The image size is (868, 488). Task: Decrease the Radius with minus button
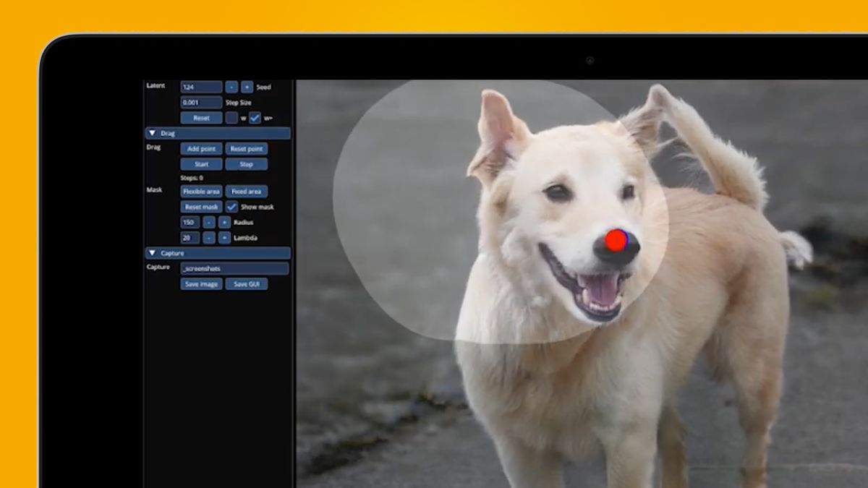(209, 223)
